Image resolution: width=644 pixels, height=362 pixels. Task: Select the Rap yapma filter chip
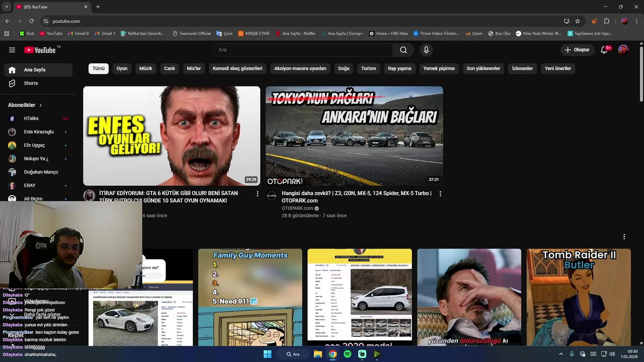(x=399, y=68)
